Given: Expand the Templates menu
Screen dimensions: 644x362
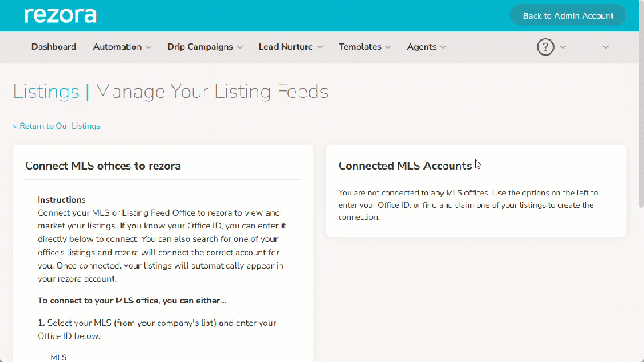Looking at the screenshot, I should (365, 47).
